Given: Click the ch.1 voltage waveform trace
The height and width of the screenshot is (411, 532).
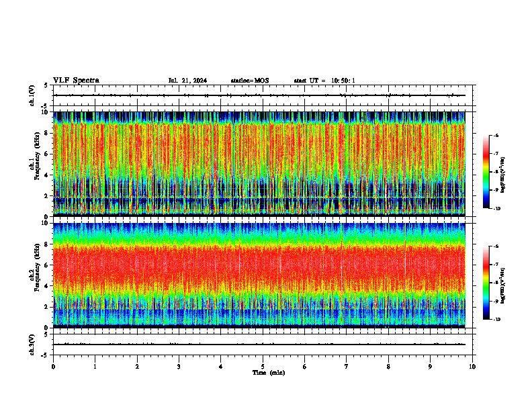Looking at the screenshot, I should point(259,95).
